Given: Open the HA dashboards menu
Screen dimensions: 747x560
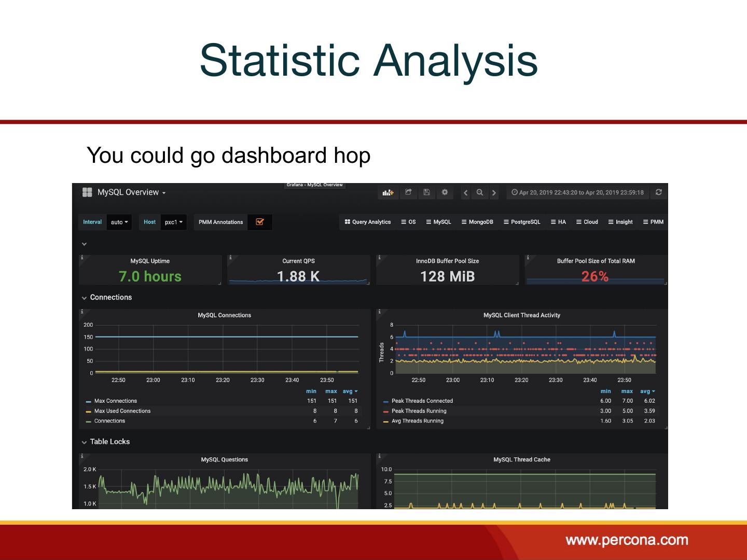Looking at the screenshot, I should 558,222.
